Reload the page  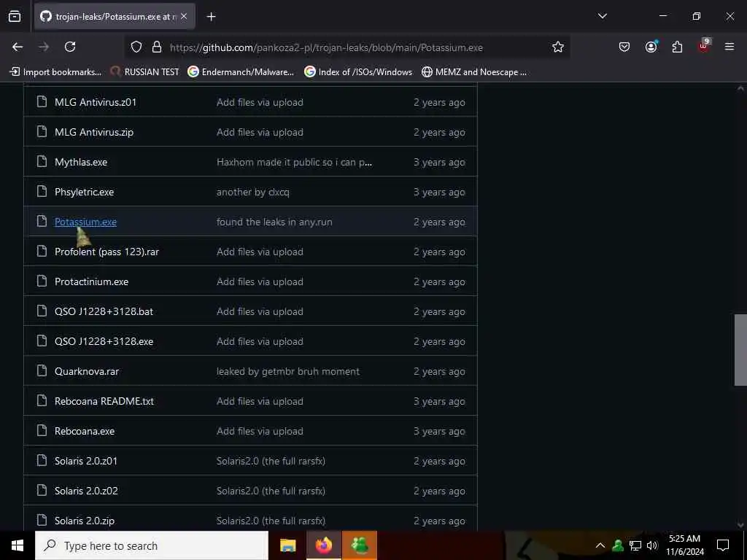pos(70,47)
